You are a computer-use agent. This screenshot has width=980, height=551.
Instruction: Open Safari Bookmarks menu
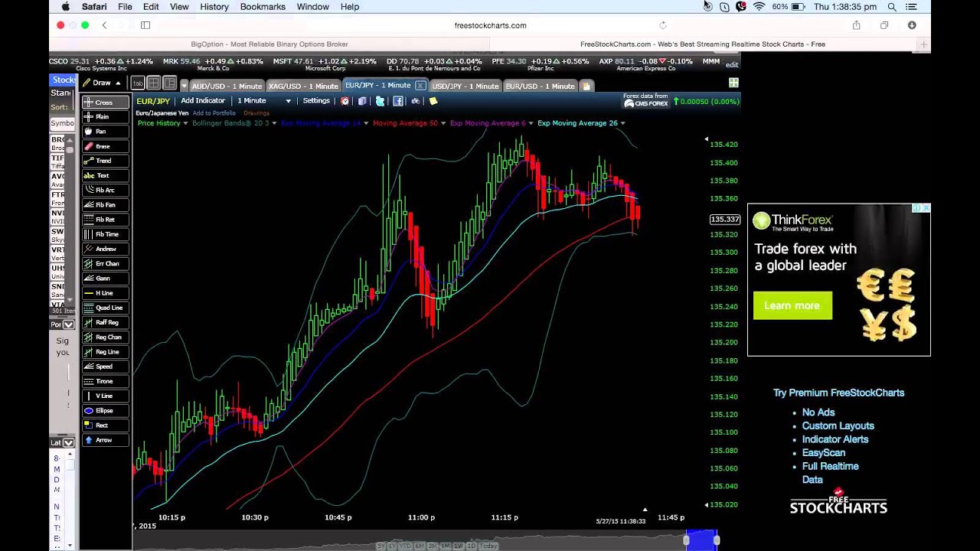[263, 6]
